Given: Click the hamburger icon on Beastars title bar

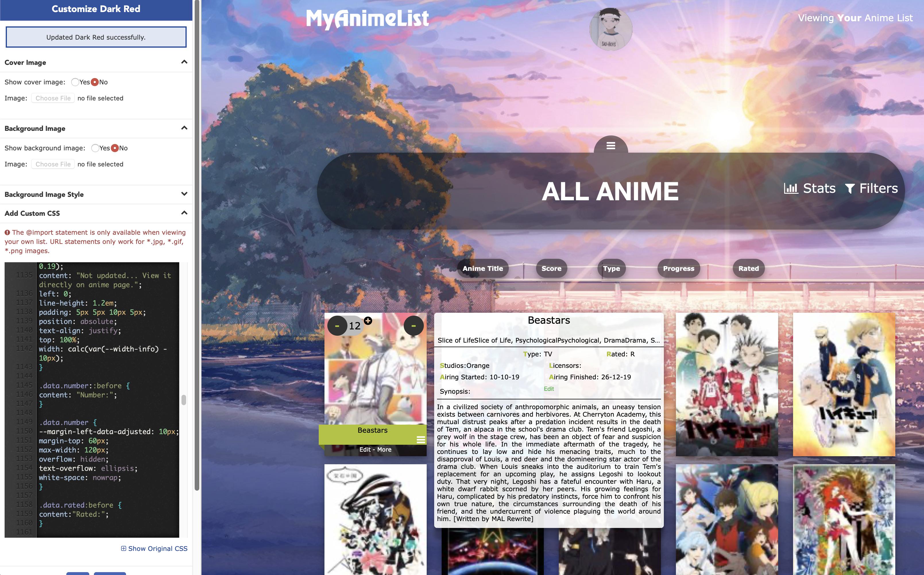Looking at the screenshot, I should (421, 440).
